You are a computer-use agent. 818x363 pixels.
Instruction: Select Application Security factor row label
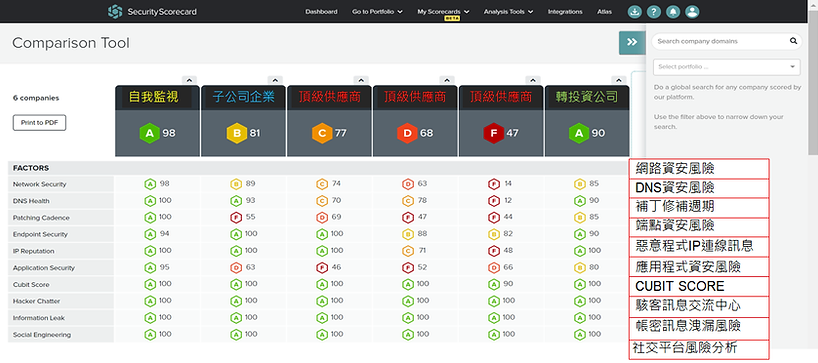[44, 268]
